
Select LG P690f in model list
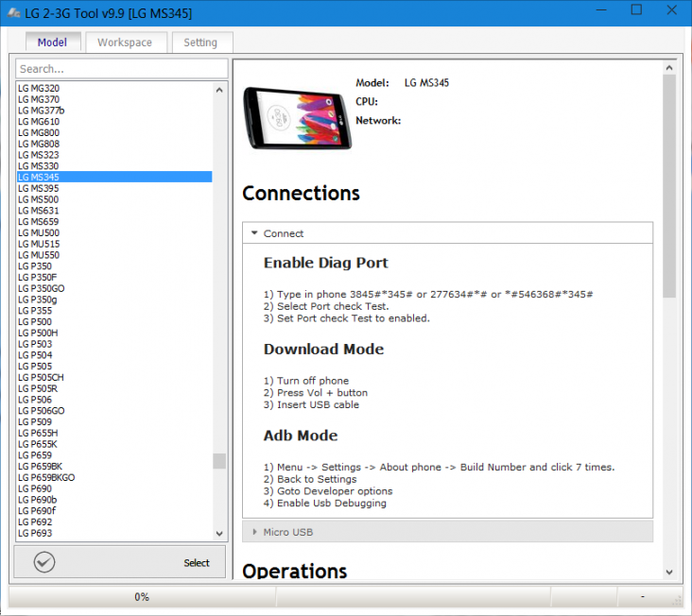[114, 510]
